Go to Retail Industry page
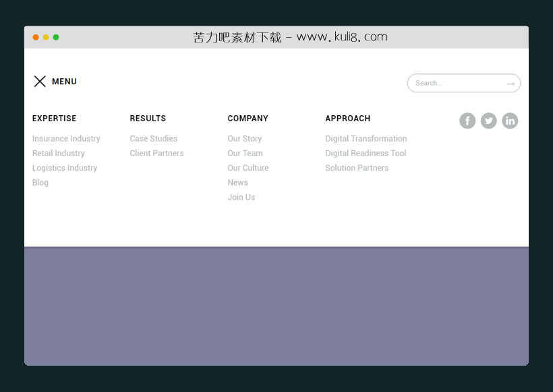The image size is (553, 392). 59,154
